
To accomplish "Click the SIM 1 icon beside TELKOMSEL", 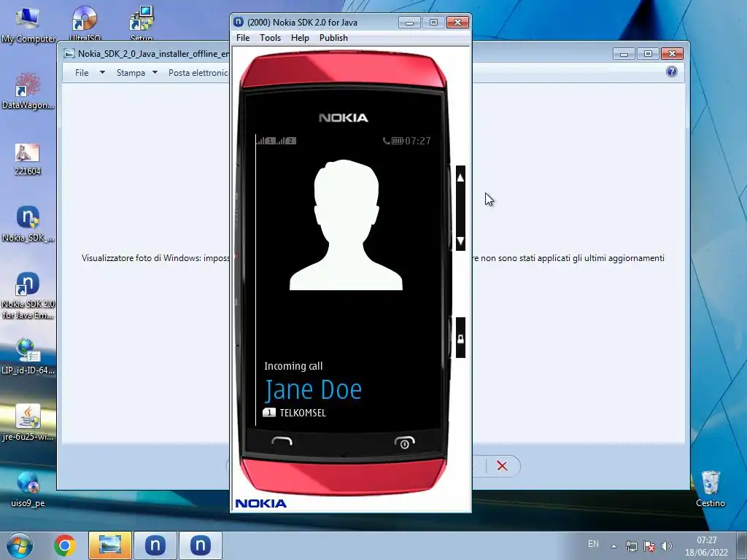I will click(x=269, y=413).
